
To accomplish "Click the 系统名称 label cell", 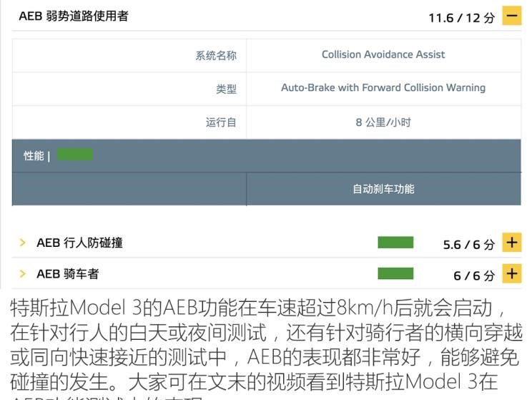I will [x=129, y=55].
